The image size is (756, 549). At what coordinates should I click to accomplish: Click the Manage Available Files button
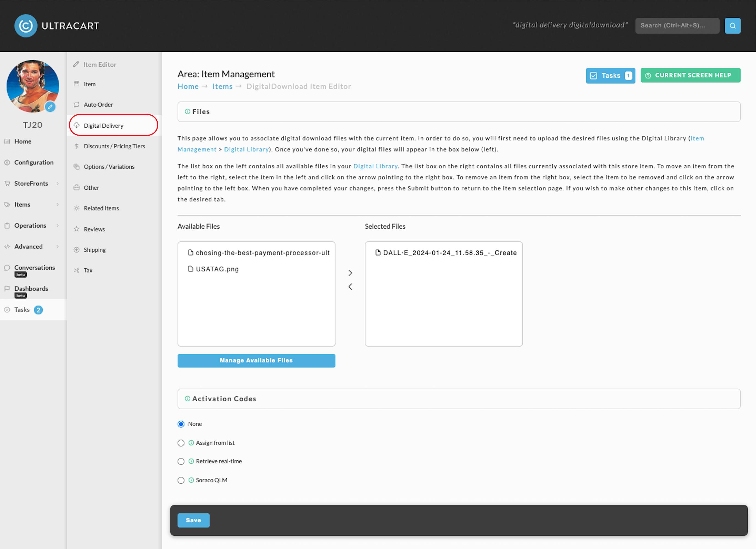(256, 360)
